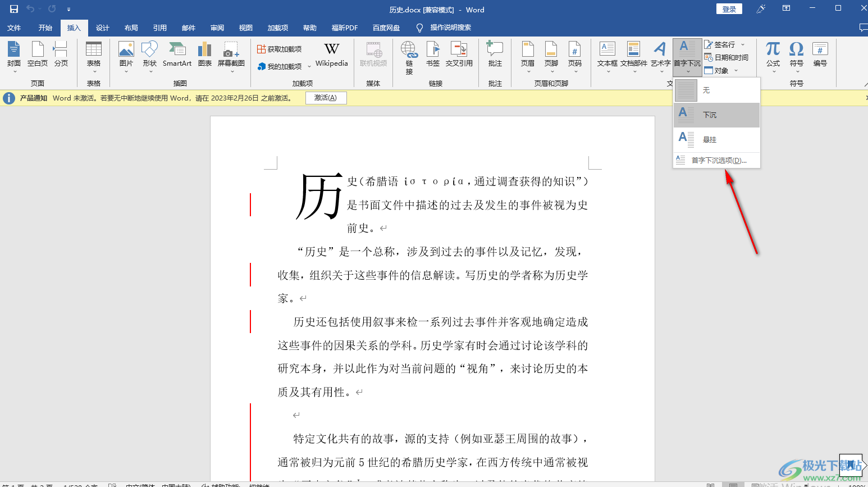Open the Wikipedia add-in

pyautogui.click(x=332, y=55)
